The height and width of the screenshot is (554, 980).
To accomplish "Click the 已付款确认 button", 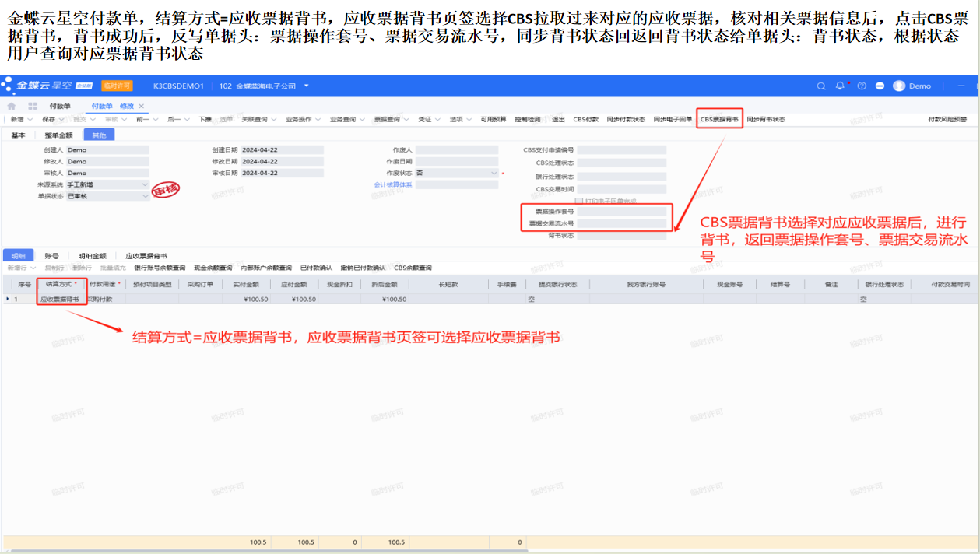I will pos(316,268).
